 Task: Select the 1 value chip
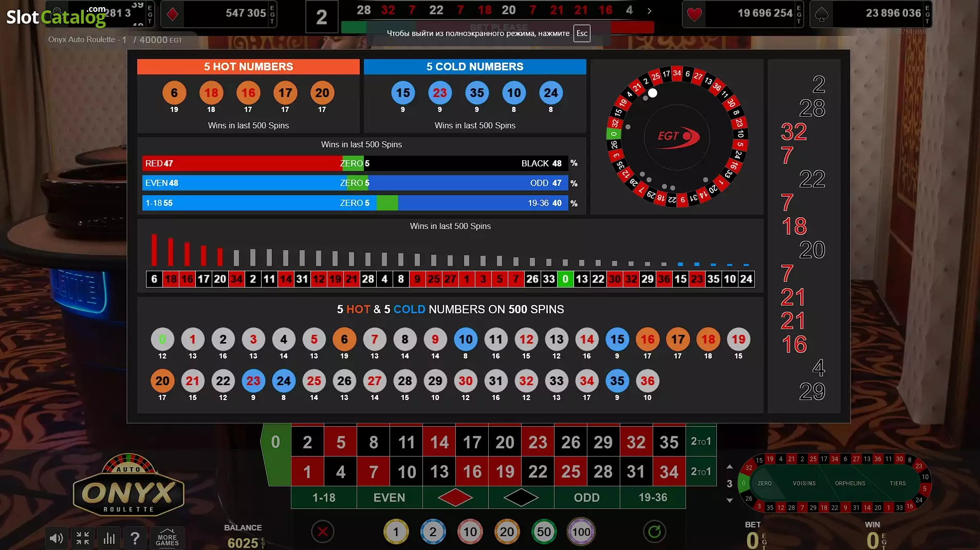pyautogui.click(x=396, y=532)
